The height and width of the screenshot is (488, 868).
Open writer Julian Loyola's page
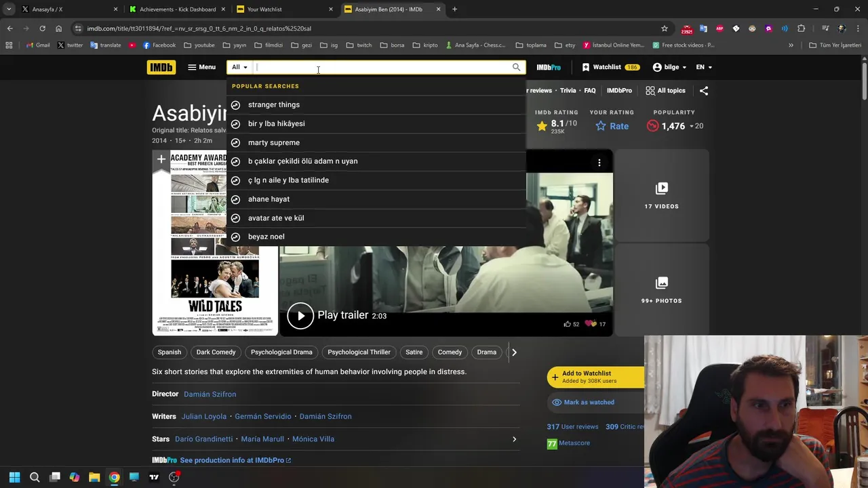[x=204, y=416]
